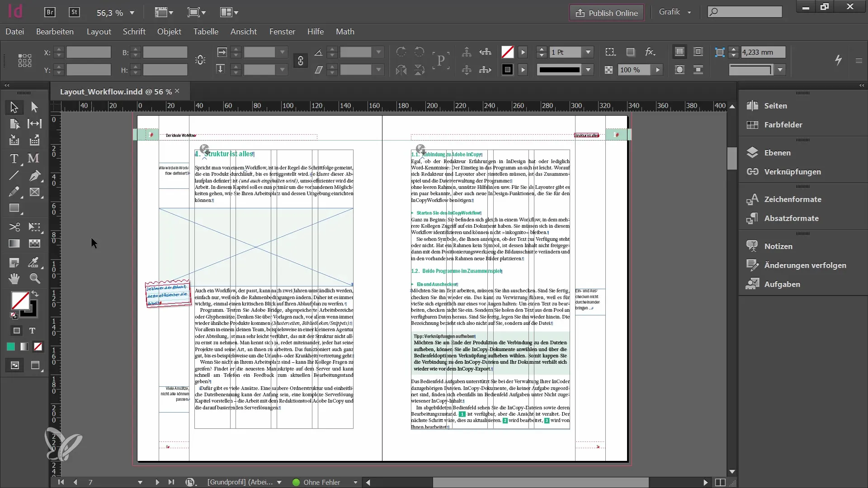Viewport: 868px width, 488px height.
Task: Select zoom level percentage dropdown
Action: 114,12
